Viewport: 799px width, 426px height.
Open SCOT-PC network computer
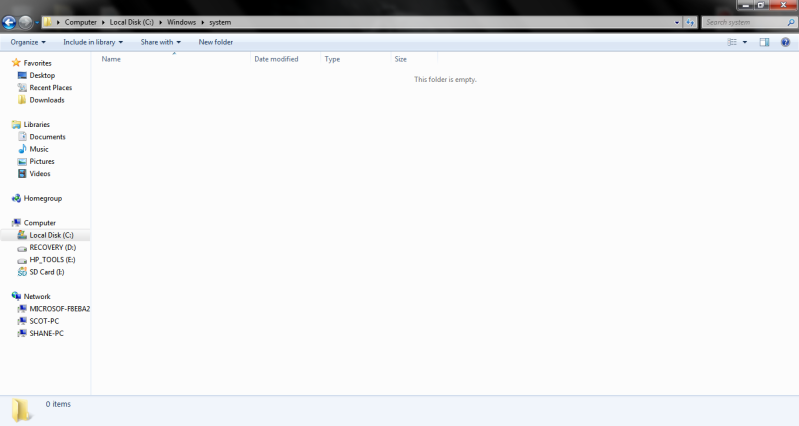(x=44, y=321)
